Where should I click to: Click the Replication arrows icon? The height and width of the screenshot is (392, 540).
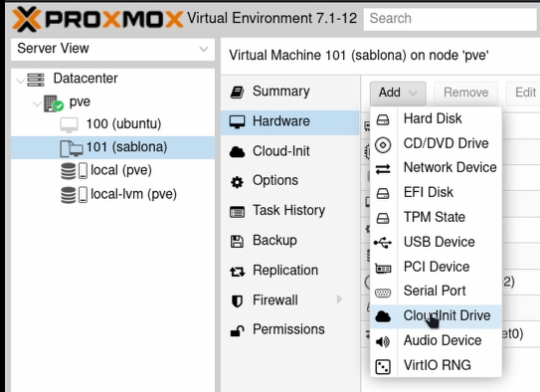pyautogui.click(x=237, y=272)
